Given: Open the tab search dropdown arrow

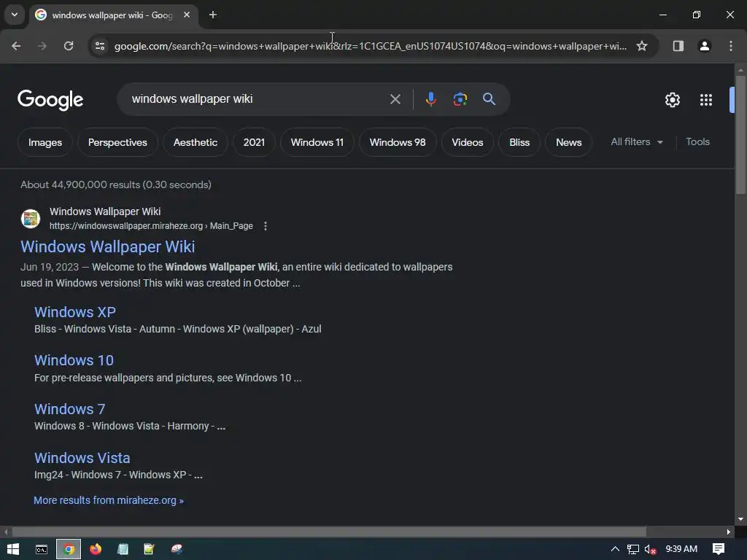Looking at the screenshot, I should click(x=15, y=15).
